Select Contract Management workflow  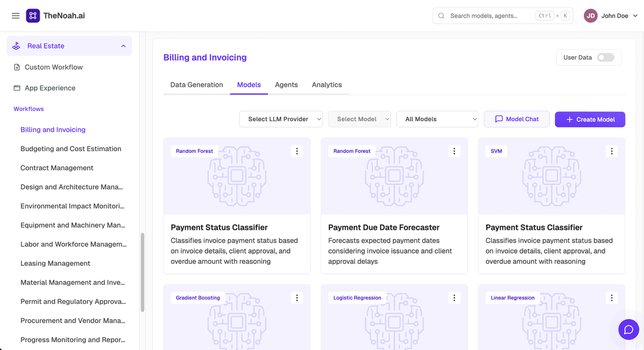click(57, 168)
